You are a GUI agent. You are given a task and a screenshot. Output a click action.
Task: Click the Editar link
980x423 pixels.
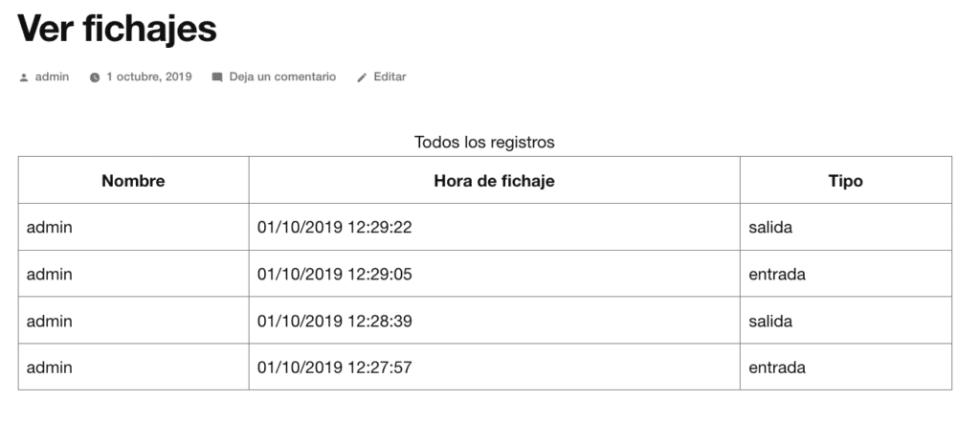pyautogui.click(x=390, y=77)
